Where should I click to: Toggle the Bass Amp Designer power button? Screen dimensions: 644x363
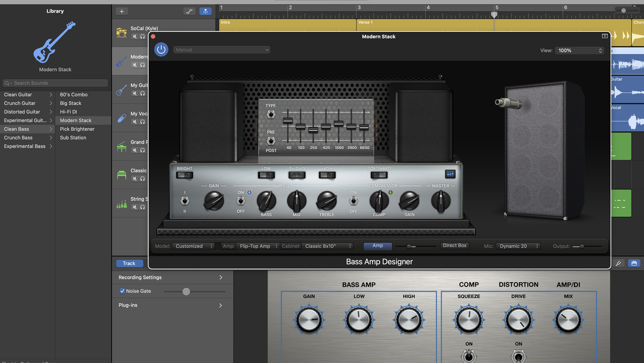point(161,49)
